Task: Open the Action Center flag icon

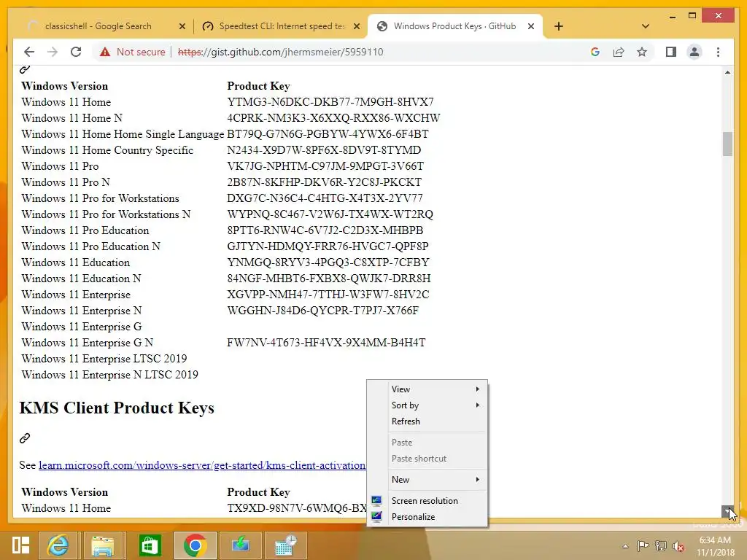Action: point(643,546)
